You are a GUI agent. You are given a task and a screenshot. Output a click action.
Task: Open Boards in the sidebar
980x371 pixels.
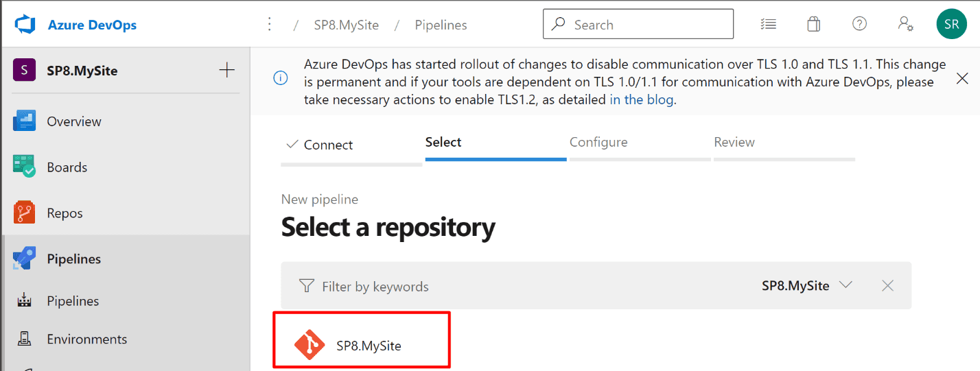pyautogui.click(x=67, y=167)
